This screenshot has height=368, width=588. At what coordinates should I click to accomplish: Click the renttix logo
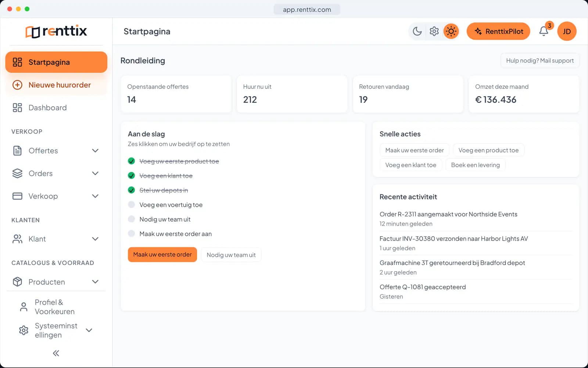coord(56,31)
